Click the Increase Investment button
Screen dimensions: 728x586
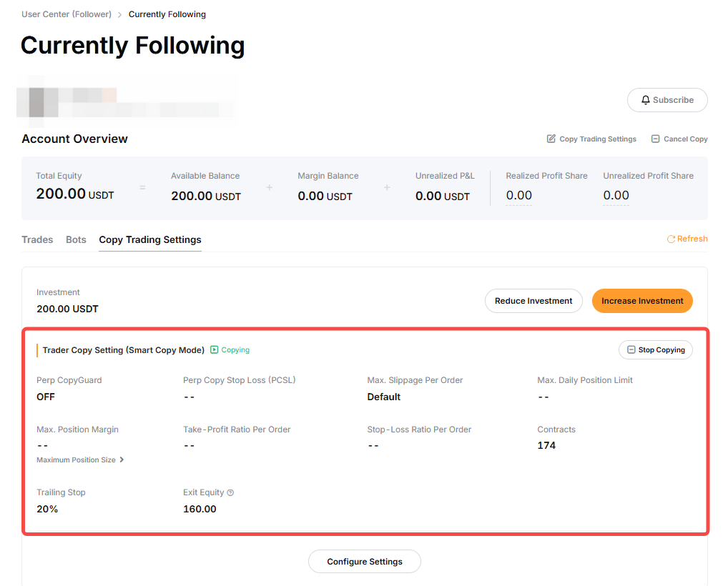(642, 301)
